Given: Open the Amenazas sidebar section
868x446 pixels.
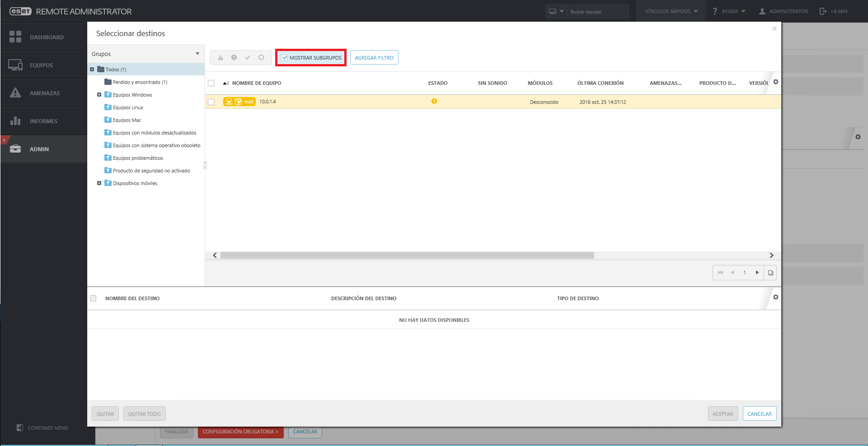Looking at the screenshot, I should pos(43,93).
